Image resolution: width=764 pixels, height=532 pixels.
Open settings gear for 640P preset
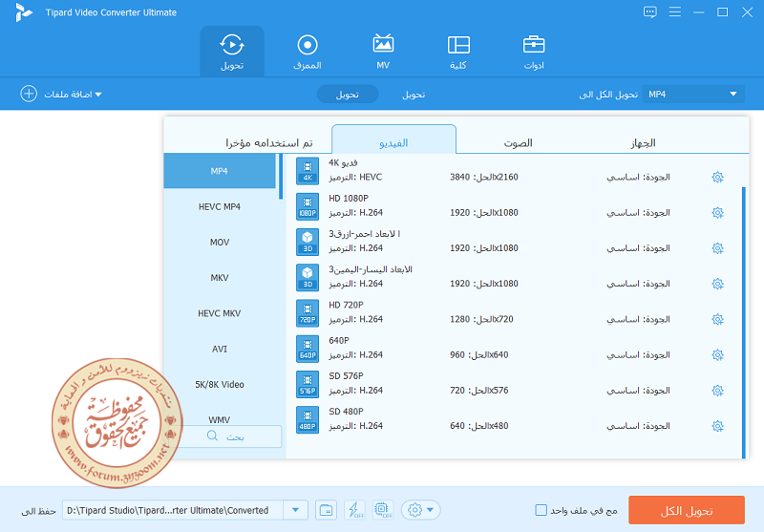coord(718,355)
